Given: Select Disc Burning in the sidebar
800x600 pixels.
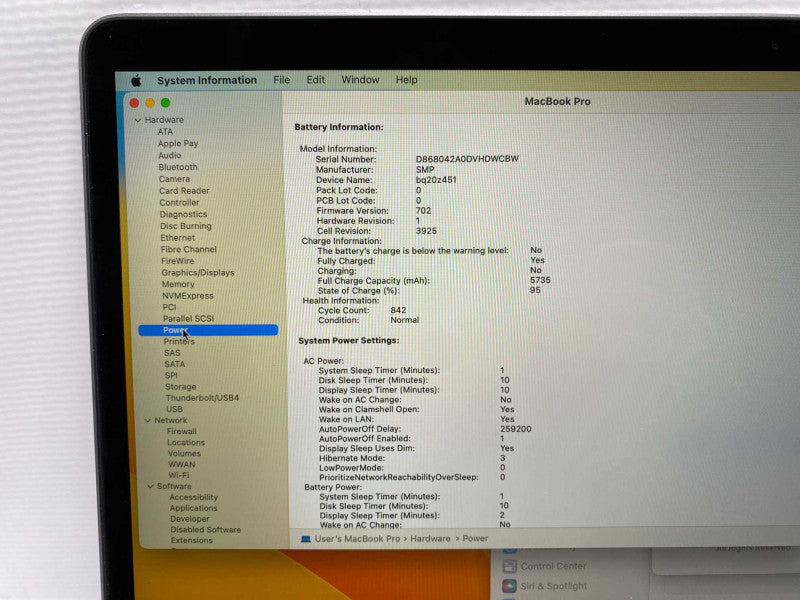Looking at the screenshot, I should 185,226.
